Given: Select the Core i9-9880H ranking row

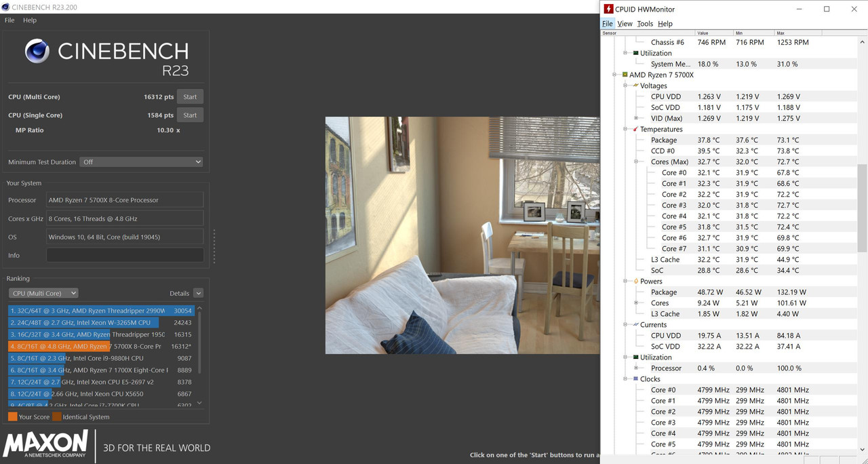Looking at the screenshot, I should pyautogui.click(x=101, y=358).
